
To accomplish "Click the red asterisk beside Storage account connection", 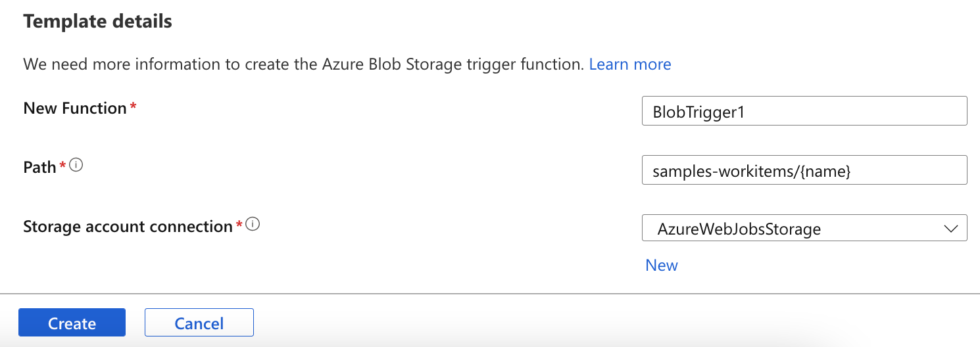I will tap(239, 225).
